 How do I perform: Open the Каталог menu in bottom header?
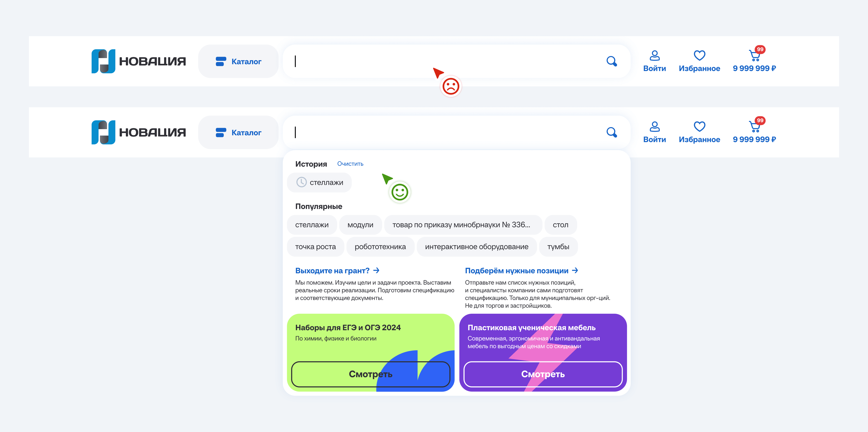click(238, 132)
